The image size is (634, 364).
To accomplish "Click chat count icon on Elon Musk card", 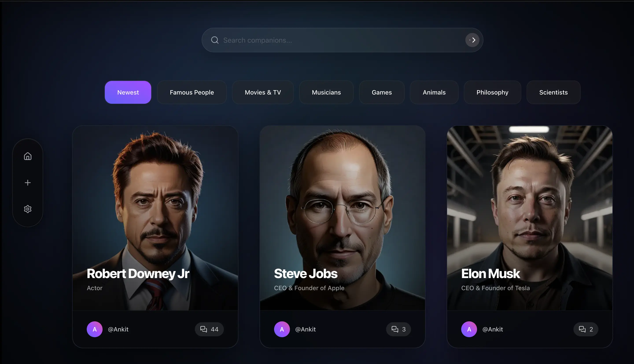I will click(582, 329).
